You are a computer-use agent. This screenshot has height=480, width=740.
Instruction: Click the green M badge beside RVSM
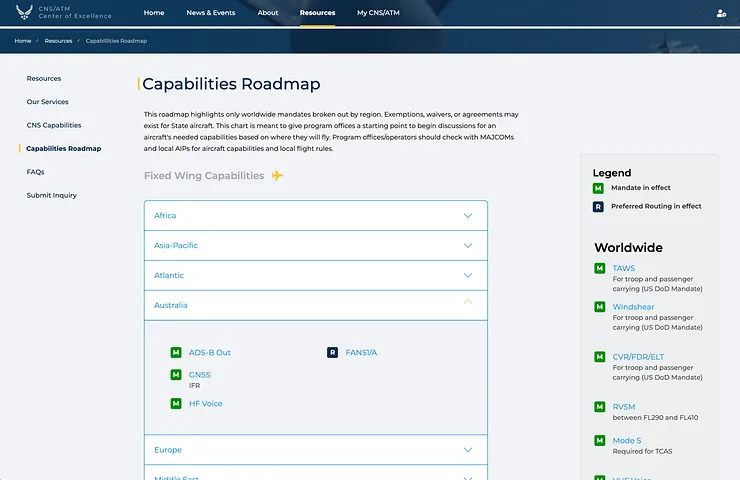tap(600, 407)
